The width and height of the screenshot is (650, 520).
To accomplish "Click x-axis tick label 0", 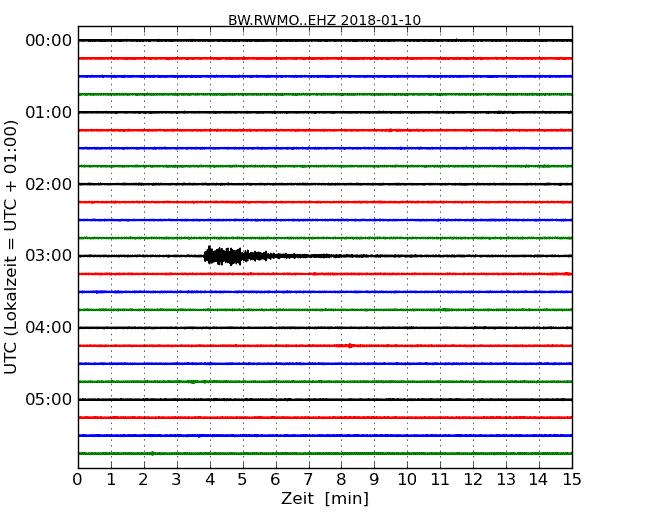I will (x=78, y=480).
